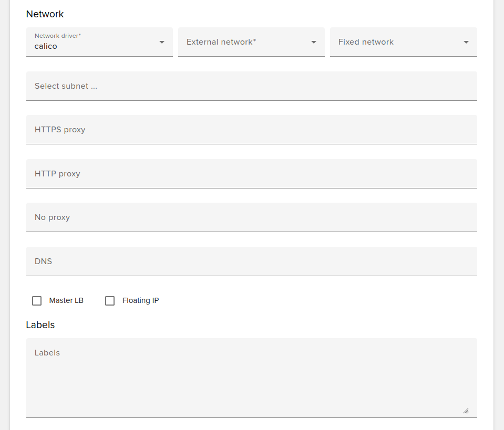The width and height of the screenshot is (504, 430).
Task: Click the resize handle on the Labels textarea
Action: point(466,410)
